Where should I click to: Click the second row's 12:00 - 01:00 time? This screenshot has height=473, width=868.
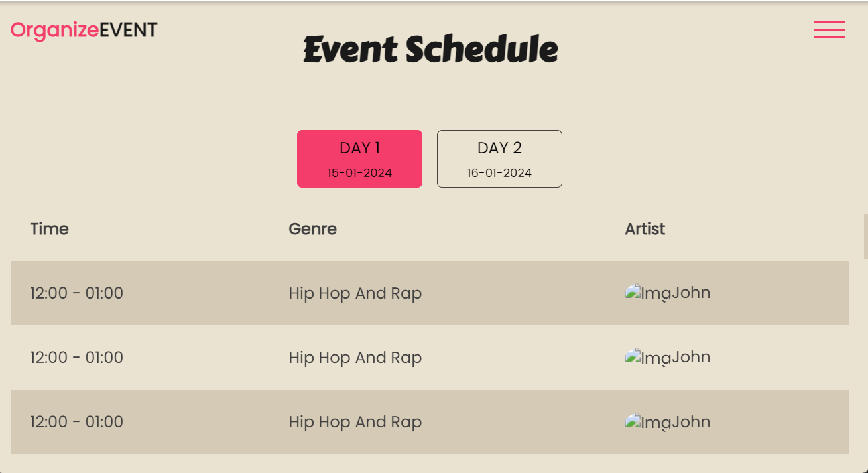tap(77, 357)
